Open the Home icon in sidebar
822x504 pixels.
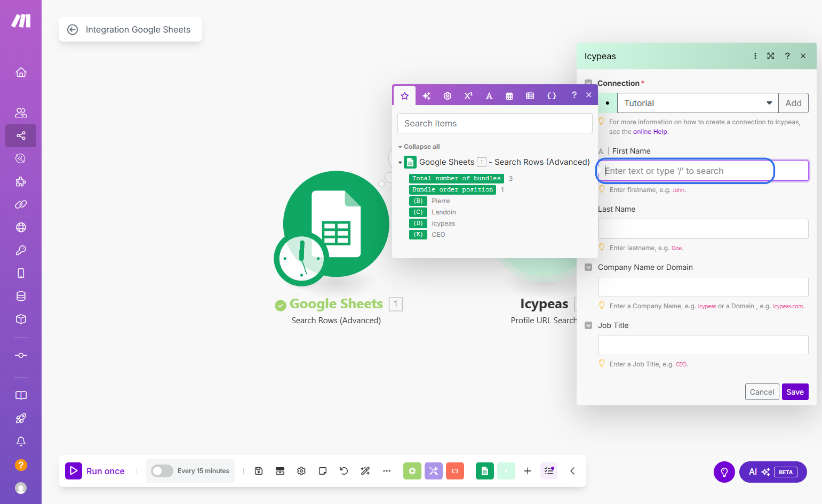(x=21, y=72)
